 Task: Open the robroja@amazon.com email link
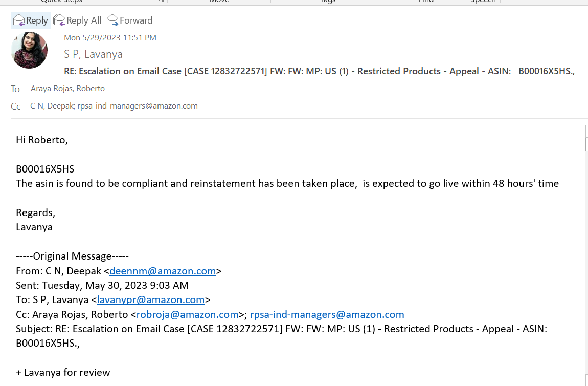188,314
